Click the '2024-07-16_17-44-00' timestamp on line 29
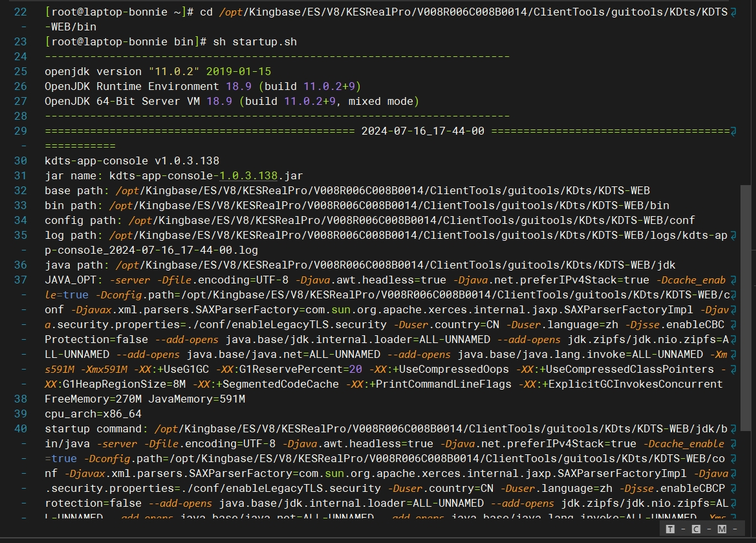This screenshot has width=756, height=543. [x=423, y=131]
